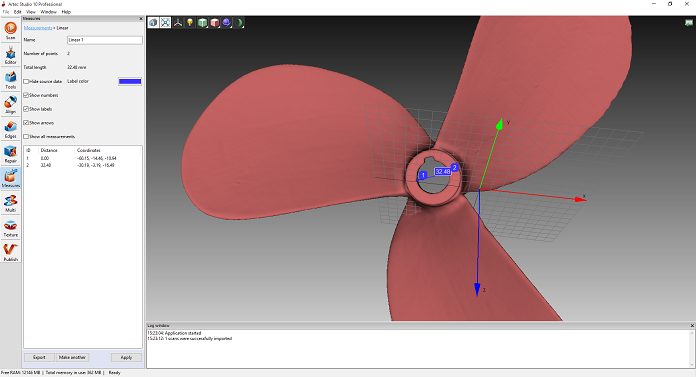This screenshot has height=377, width=696.
Task: Click the blue sphere icon
Action: [226, 22]
